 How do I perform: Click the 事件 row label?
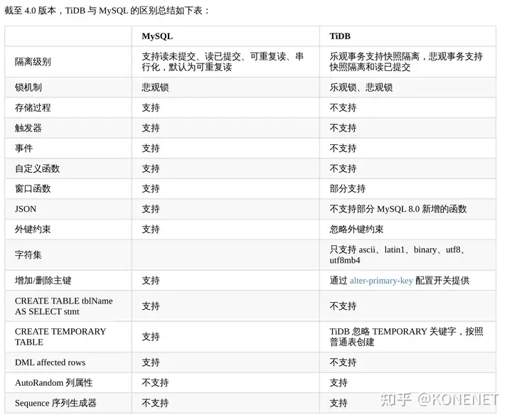pyautogui.click(x=23, y=148)
